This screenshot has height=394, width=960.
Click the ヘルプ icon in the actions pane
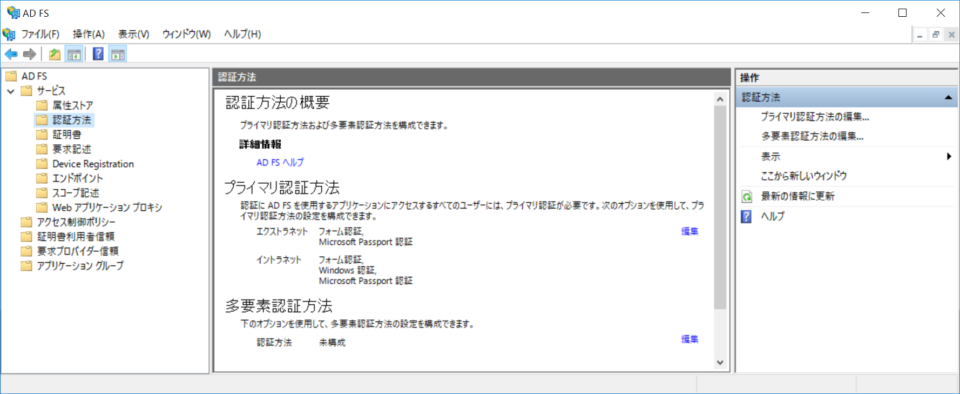[746, 217]
